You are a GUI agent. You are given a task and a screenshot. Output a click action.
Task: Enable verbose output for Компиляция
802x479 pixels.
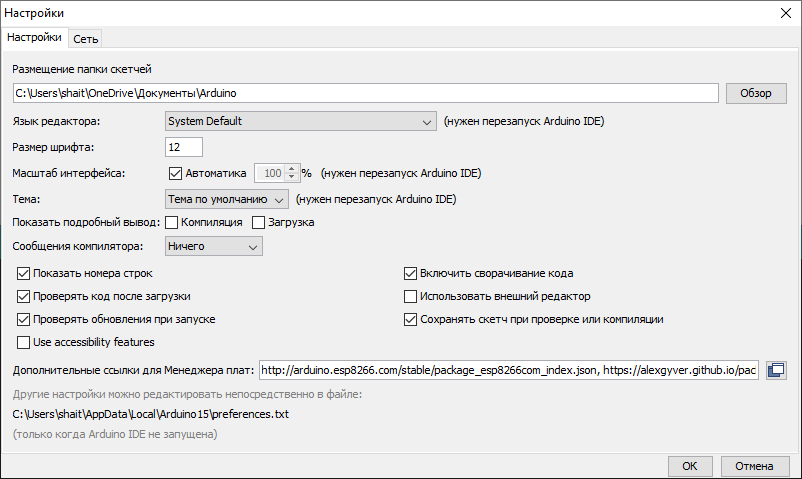coord(171,222)
